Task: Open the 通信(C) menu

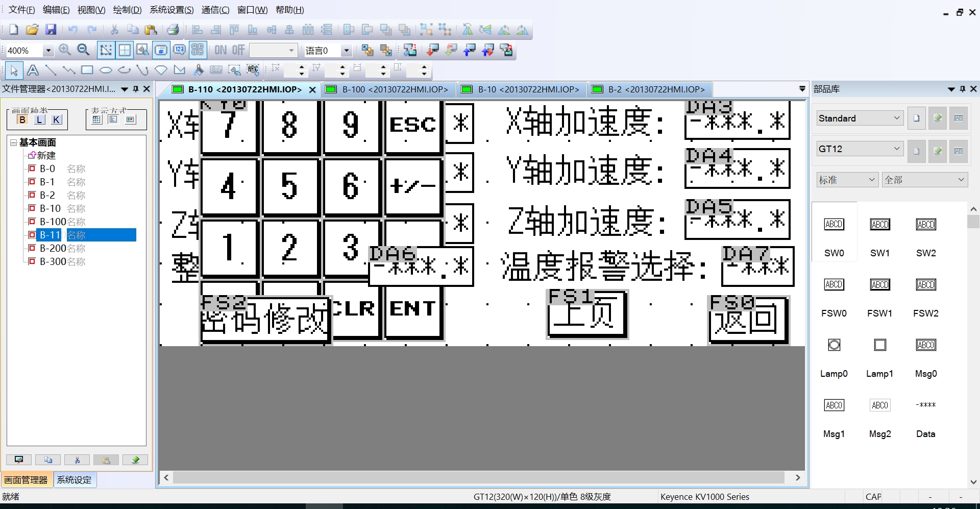Action: tap(215, 10)
